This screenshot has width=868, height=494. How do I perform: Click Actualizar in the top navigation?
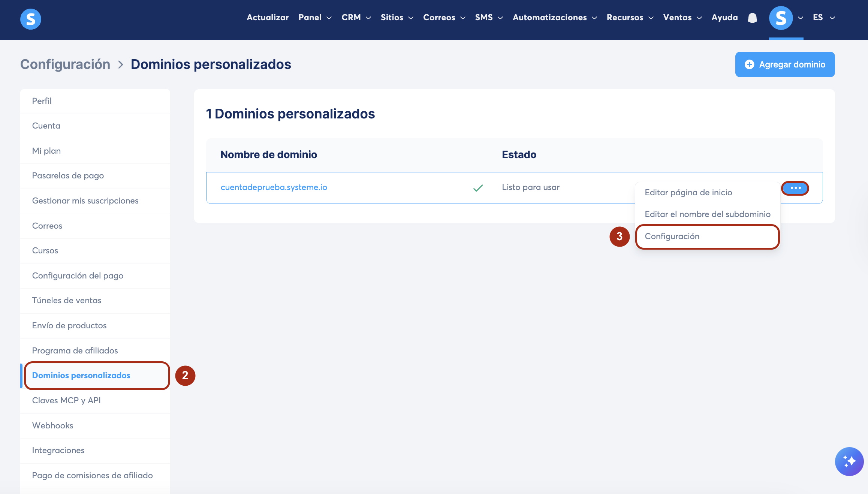[x=268, y=18]
